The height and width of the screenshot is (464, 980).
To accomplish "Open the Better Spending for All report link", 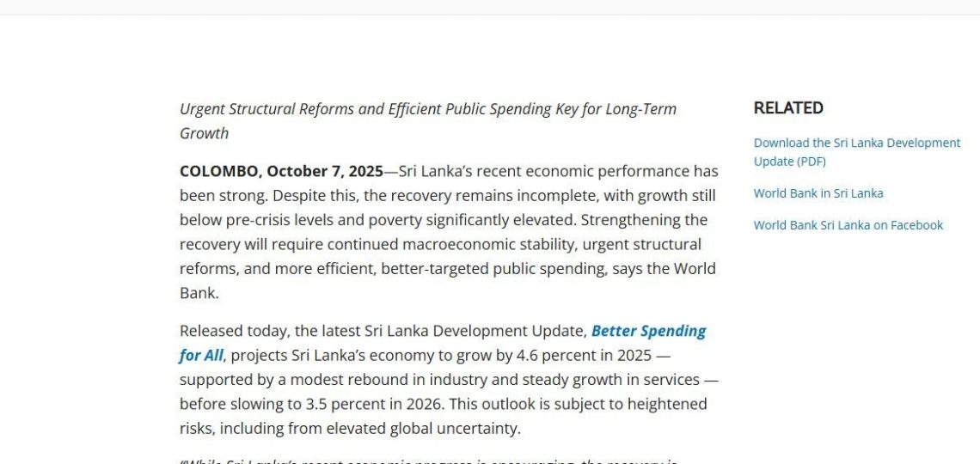I will (x=648, y=331).
